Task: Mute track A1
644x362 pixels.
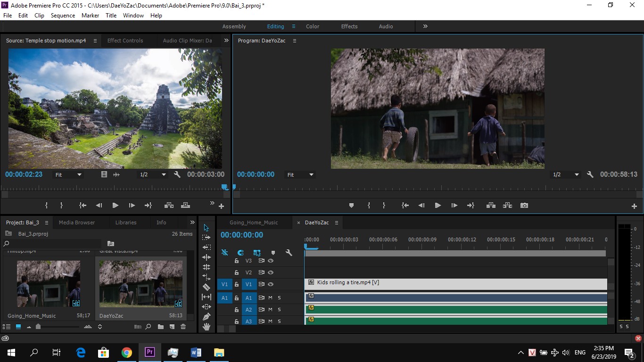Action: (271, 297)
